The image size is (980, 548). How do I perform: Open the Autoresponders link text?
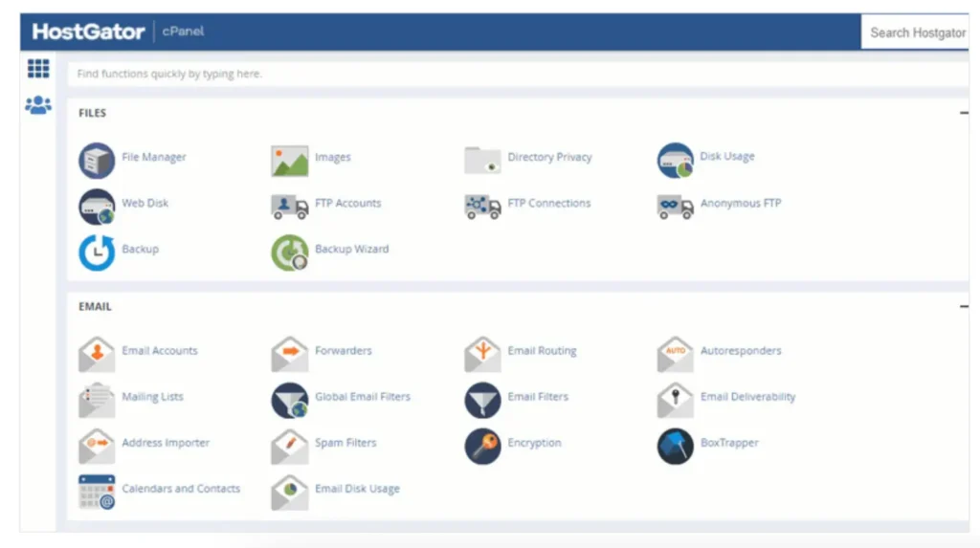(741, 351)
